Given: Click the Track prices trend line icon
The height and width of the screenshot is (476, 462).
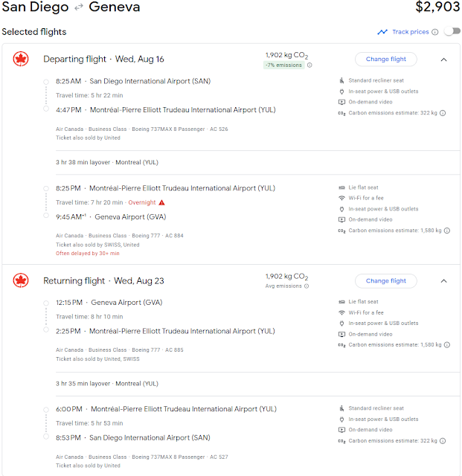Looking at the screenshot, I should [382, 32].
